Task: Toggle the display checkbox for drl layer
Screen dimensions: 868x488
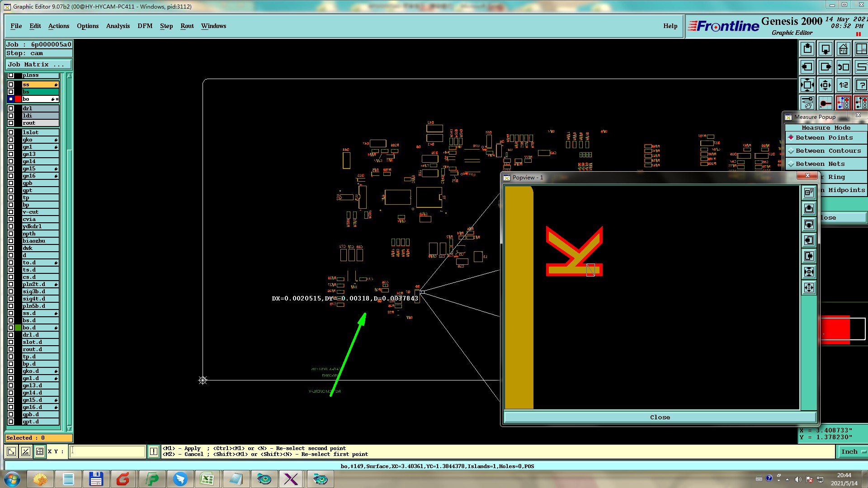Action: pyautogui.click(x=11, y=108)
